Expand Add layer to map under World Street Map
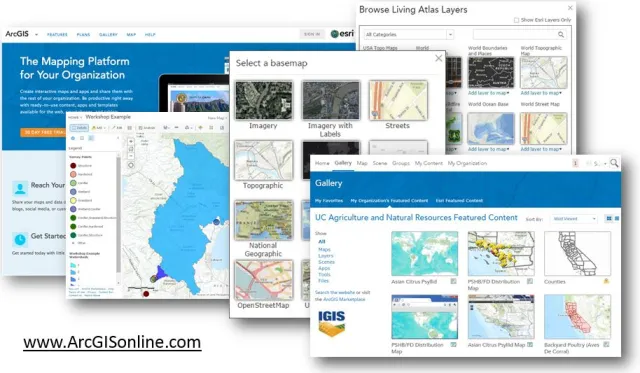Image resolution: width=640 pixels, height=373 pixels. (x=541, y=149)
